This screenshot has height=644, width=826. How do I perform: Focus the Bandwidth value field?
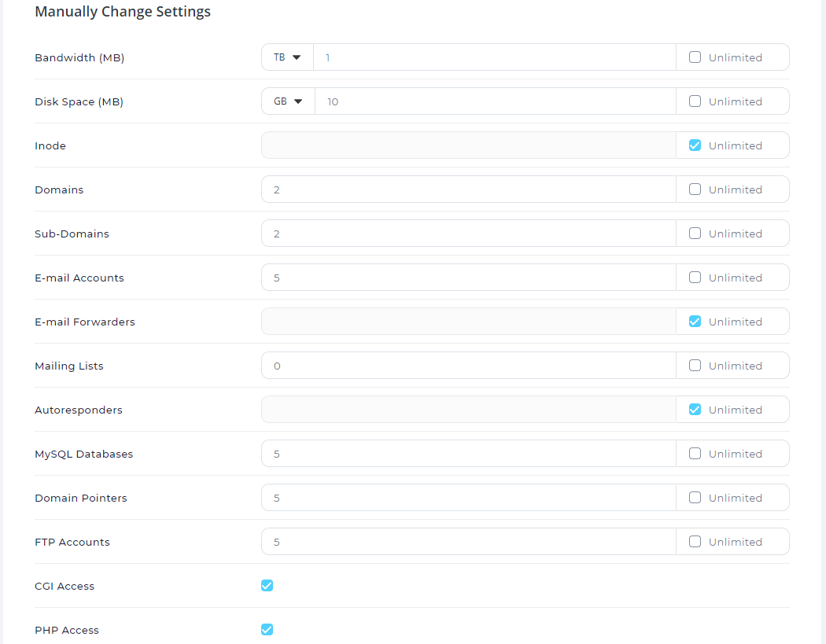pos(495,57)
